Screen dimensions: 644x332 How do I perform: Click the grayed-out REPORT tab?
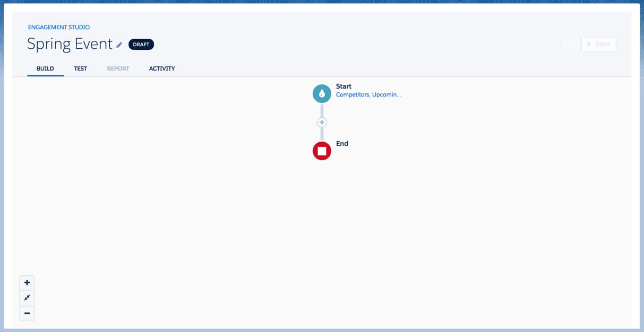click(x=118, y=68)
